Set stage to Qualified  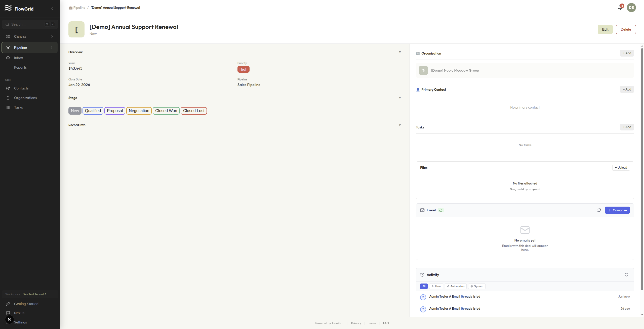coord(93,111)
